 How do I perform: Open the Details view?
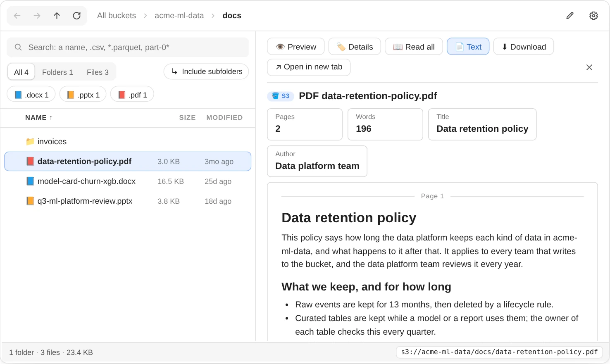[x=355, y=47]
